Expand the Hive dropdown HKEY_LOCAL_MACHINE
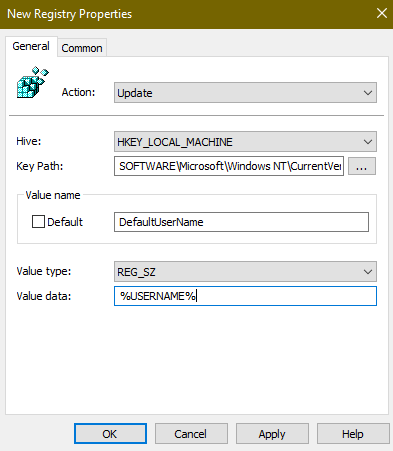This screenshot has width=393, height=451. pos(245,142)
